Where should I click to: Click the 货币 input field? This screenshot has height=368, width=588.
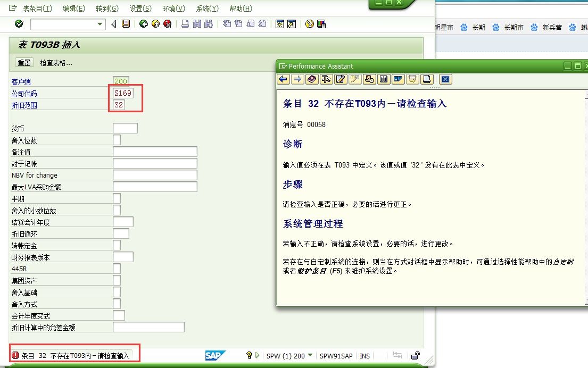[x=125, y=128]
